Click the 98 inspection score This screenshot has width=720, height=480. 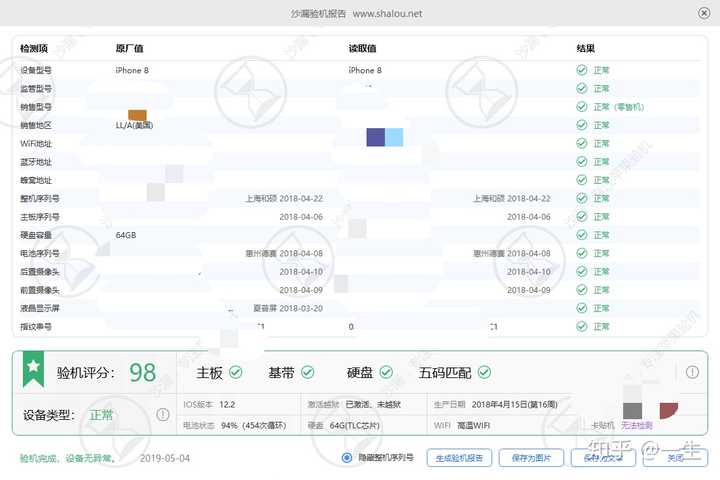(x=143, y=372)
